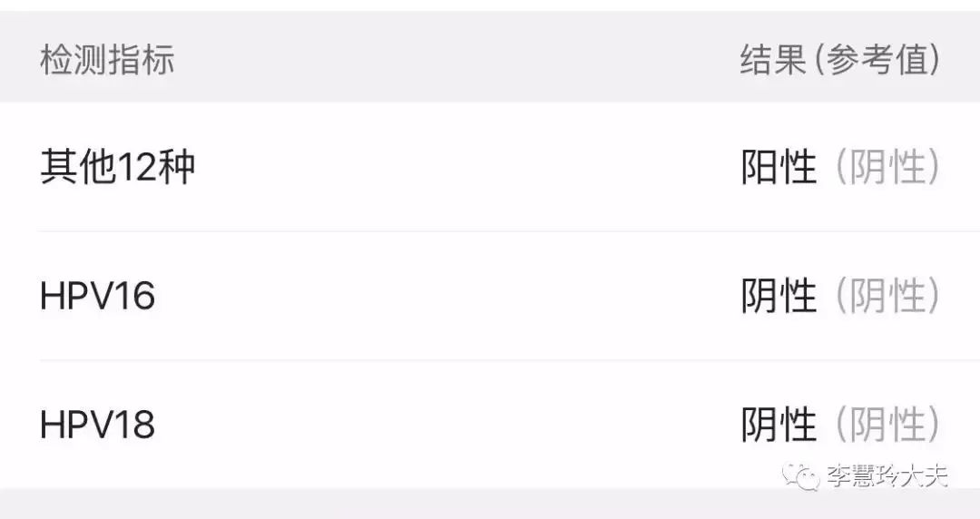Click the (阴性) reference value beside 阳性
Screen dimensions: 980x519
[887, 168]
